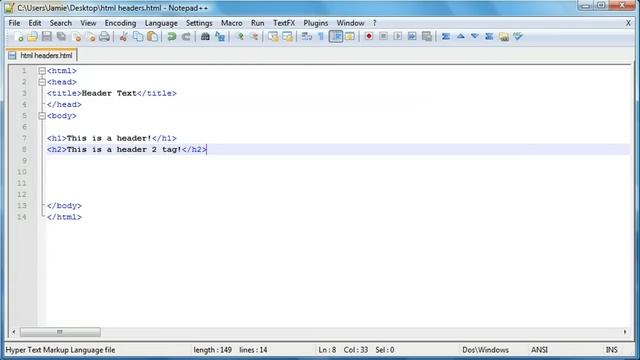The width and height of the screenshot is (640, 360).
Task: Toggle show all characters pilcrow icon
Action: (321, 37)
